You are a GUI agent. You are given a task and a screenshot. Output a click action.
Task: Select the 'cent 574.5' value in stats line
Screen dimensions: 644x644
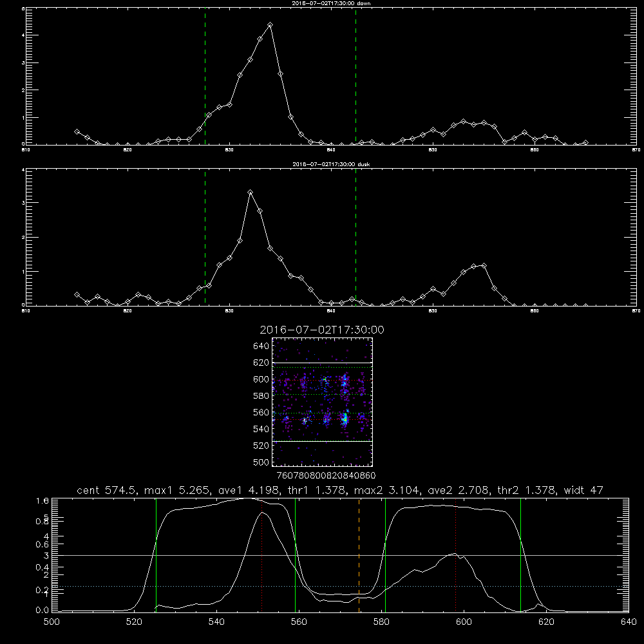pyautogui.click(x=107, y=490)
